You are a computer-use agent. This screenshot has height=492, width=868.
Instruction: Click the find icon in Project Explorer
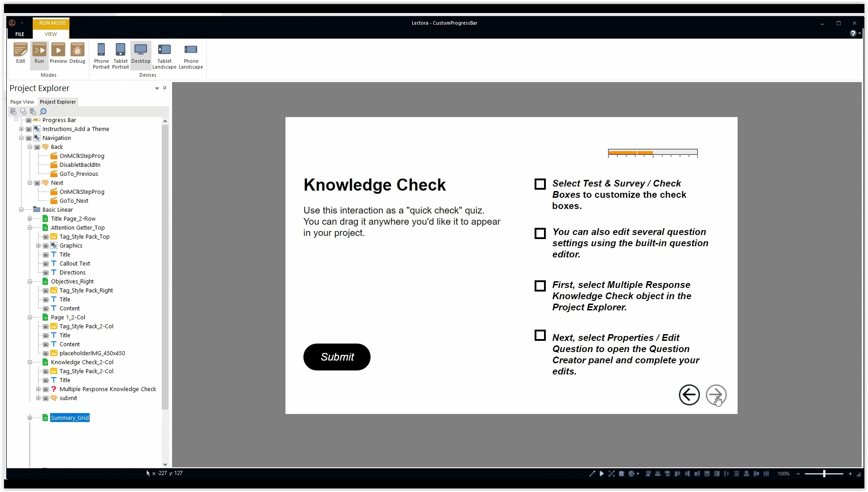pos(43,112)
